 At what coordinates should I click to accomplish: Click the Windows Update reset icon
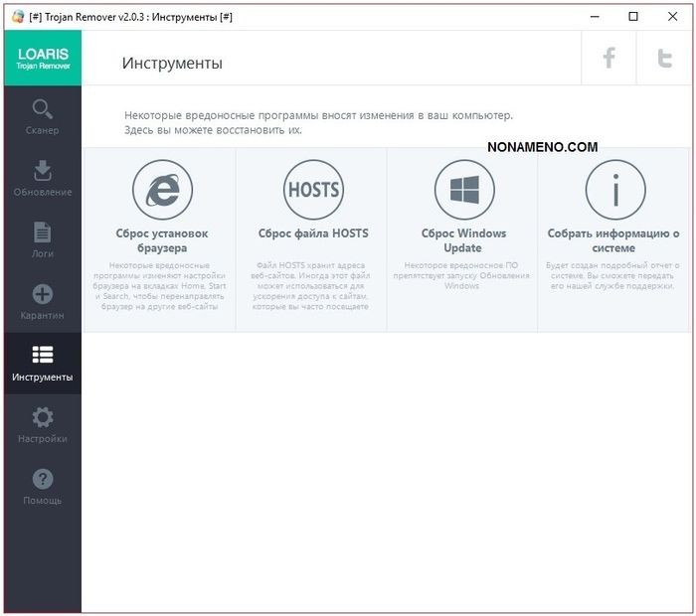click(x=463, y=189)
